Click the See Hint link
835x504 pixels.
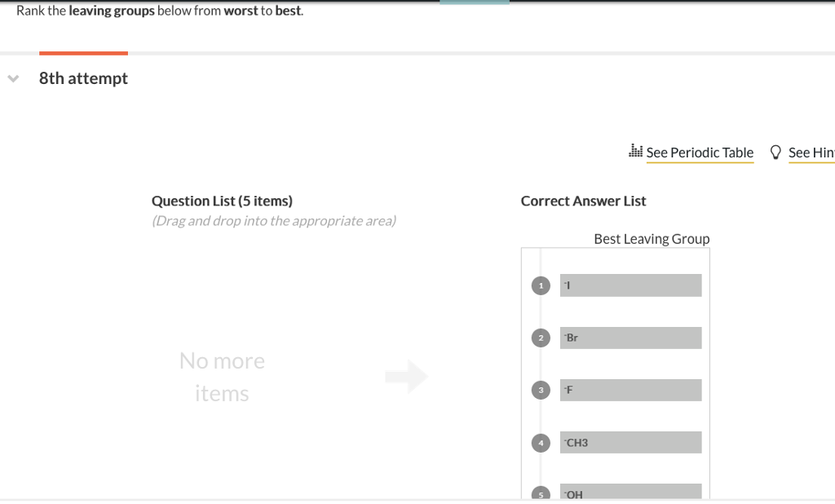811,152
